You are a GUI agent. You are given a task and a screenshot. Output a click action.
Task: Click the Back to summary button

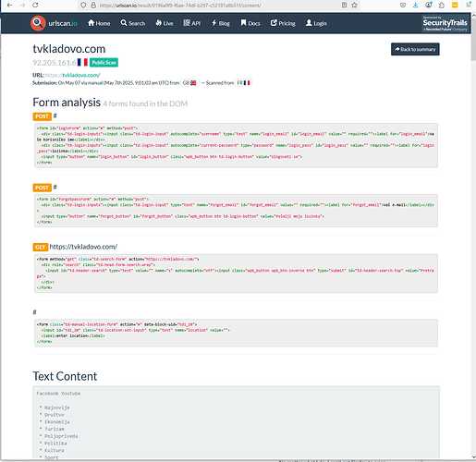tap(415, 49)
